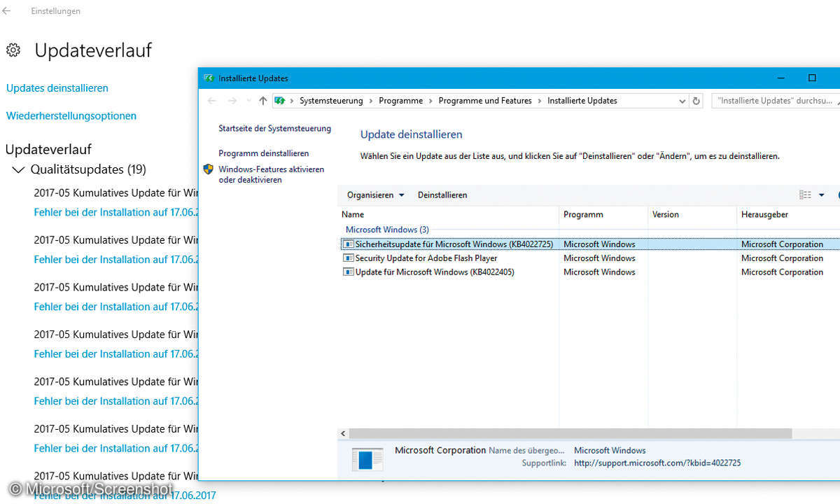The image size is (840, 504).
Task: Click the support.microsoft.com Supportlink text
Action: [x=657, y=463]
